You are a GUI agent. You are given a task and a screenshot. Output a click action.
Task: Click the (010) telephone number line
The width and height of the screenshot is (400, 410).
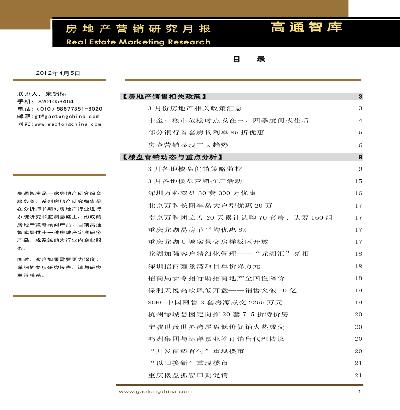point(60,109)
